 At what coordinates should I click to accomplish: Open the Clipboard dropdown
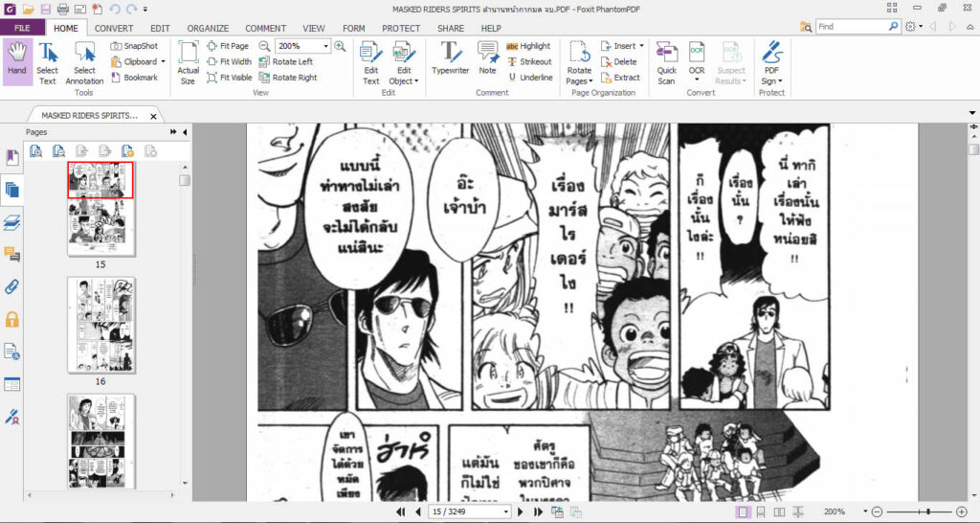163,61
